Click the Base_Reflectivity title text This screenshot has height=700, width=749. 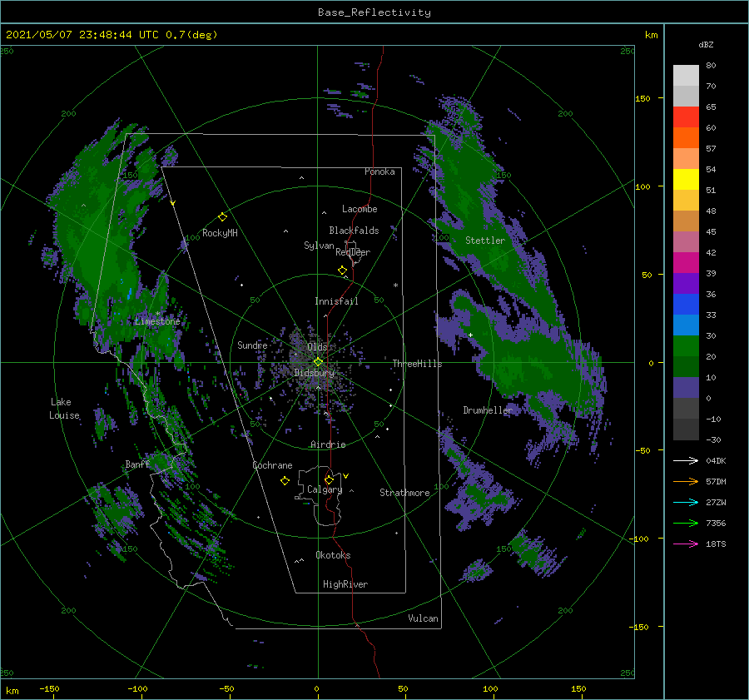click(x=374, y=12)
